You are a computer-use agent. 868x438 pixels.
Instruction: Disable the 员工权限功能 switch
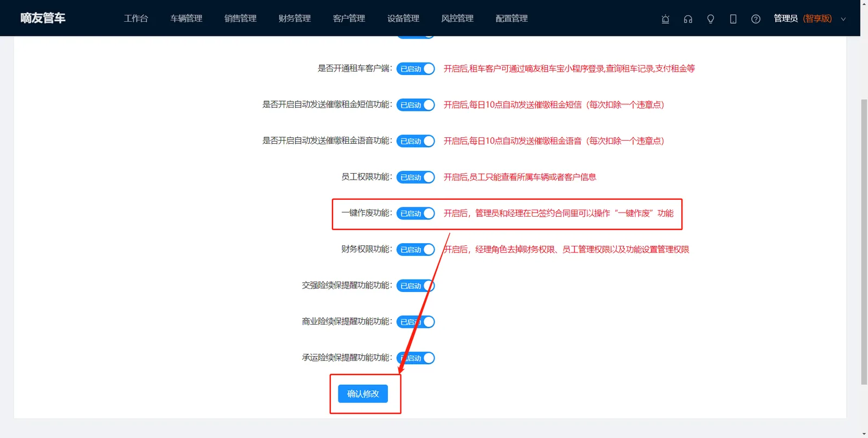click(416, 177)
